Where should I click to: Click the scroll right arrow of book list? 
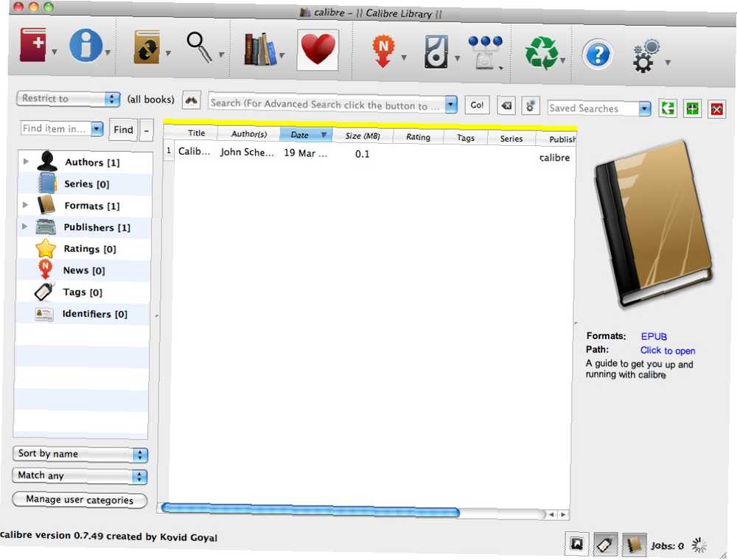[562, 515]
